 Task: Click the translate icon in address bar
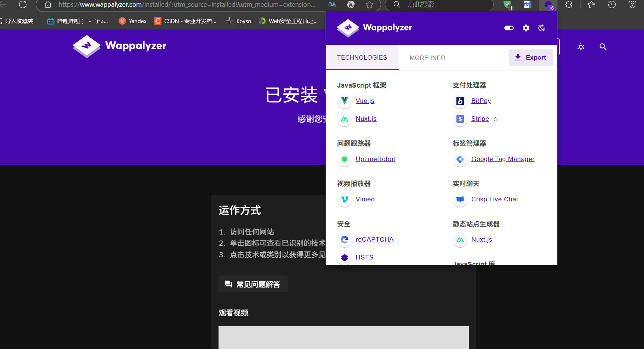332,4
